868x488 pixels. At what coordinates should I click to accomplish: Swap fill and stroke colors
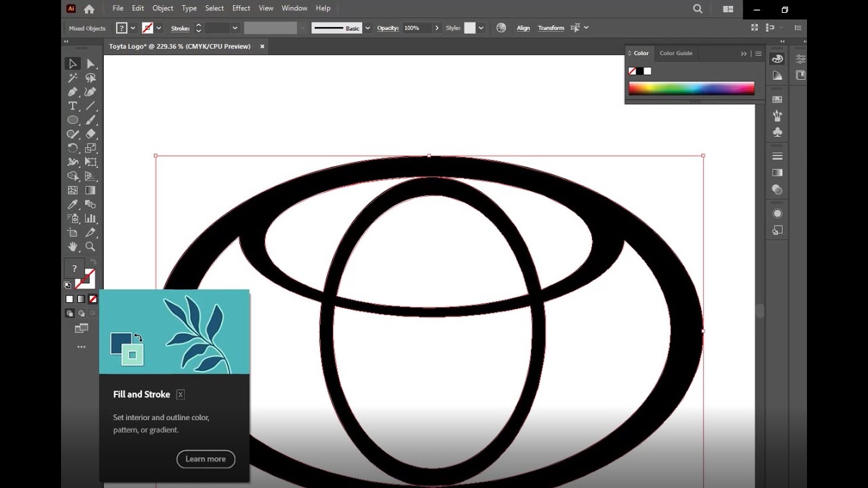tap(93, 262)
